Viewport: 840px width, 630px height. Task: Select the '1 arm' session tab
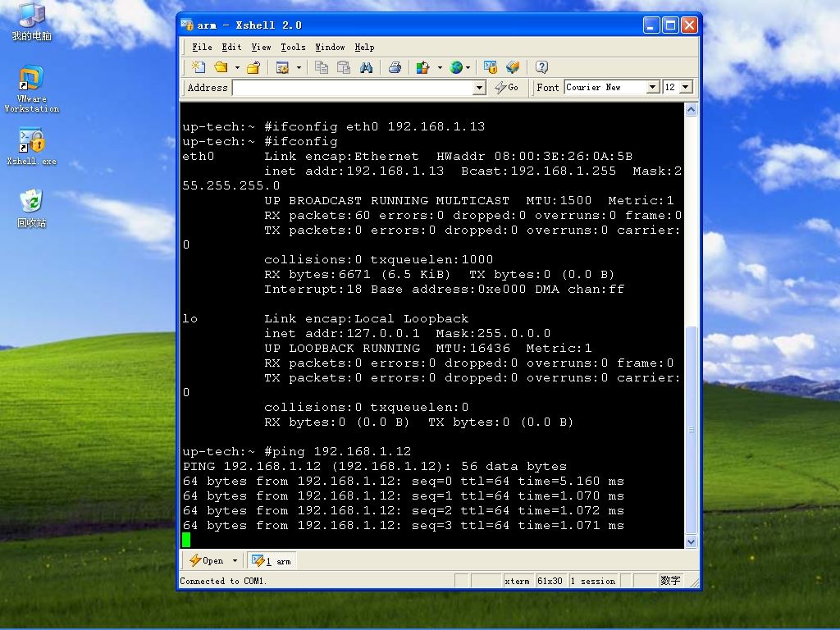coord(272,561)
